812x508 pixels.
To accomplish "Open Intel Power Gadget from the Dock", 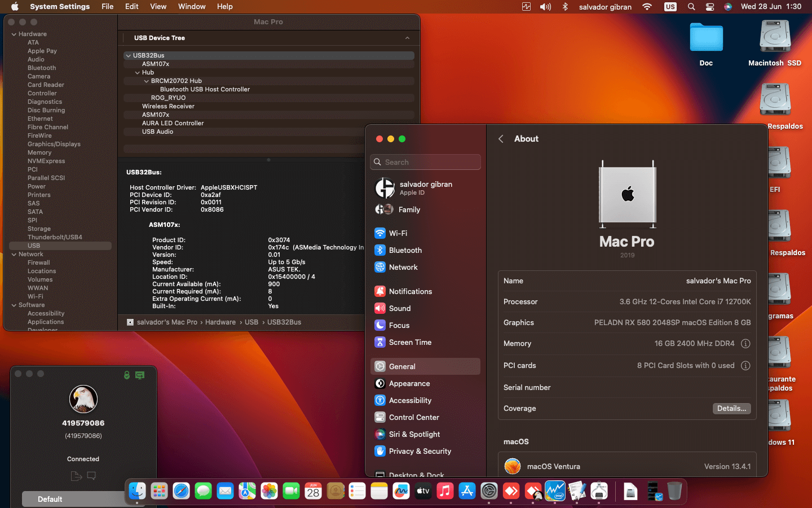I will [555, 491].
